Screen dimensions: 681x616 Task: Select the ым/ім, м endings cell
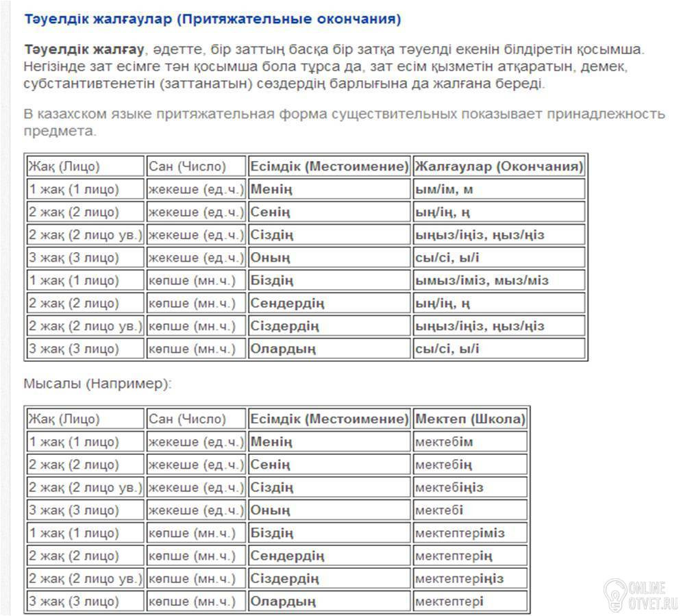tap(499, 189)
